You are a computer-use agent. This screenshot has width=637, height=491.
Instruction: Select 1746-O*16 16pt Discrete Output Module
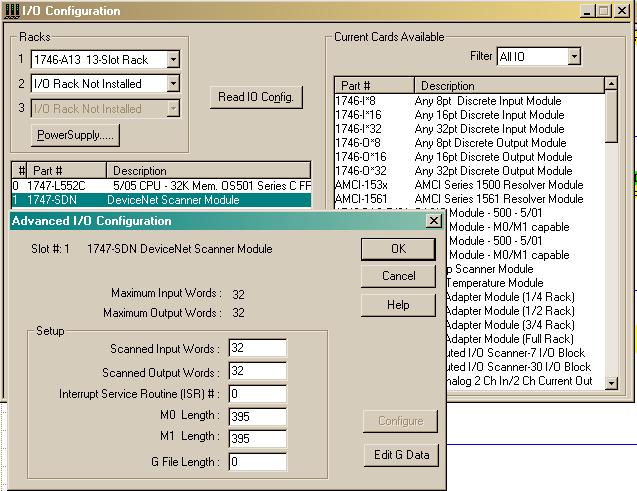[469, 157]
